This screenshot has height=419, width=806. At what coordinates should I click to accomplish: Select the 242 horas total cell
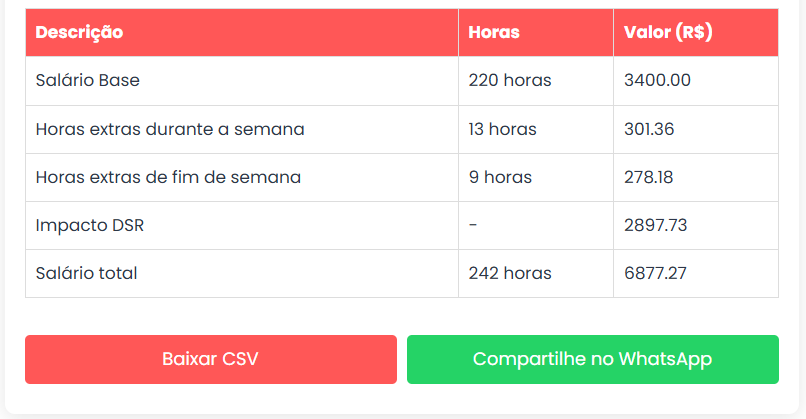point(510,273)
